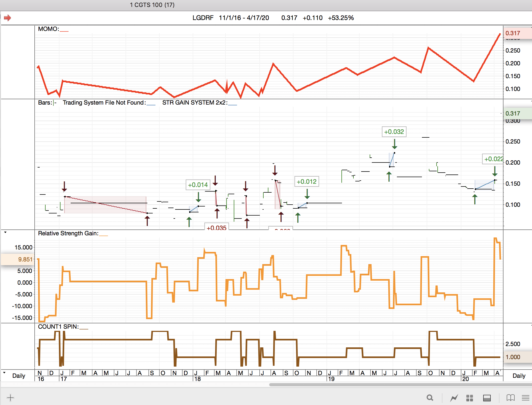Click the LGDRF symbol in header

(x=203, y=18)
